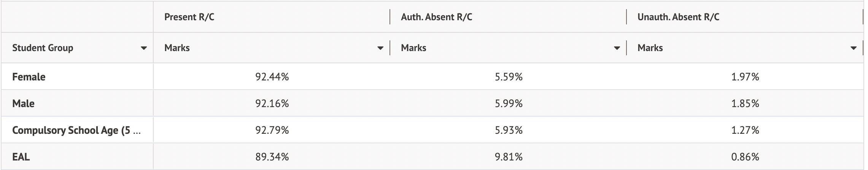Click the EAL authorised absent value 9.81%
Viewport: 868px width, 170px height.
509,157
